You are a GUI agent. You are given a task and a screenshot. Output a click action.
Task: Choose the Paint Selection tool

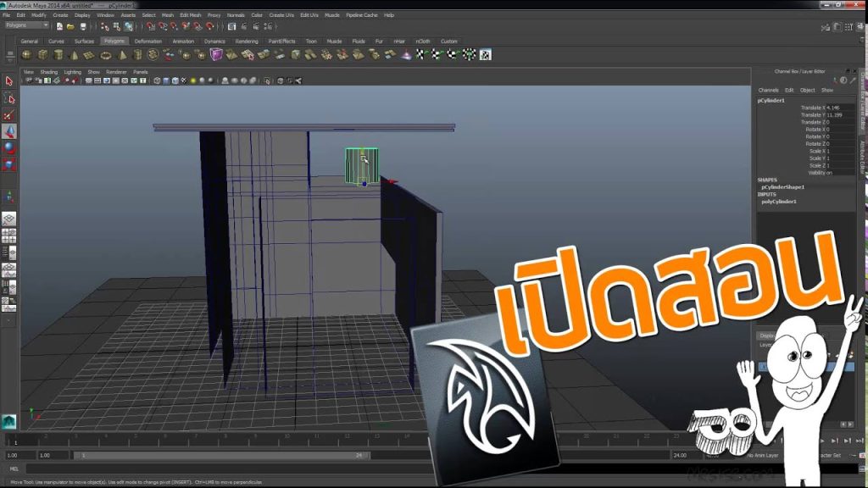pos(8,115)
